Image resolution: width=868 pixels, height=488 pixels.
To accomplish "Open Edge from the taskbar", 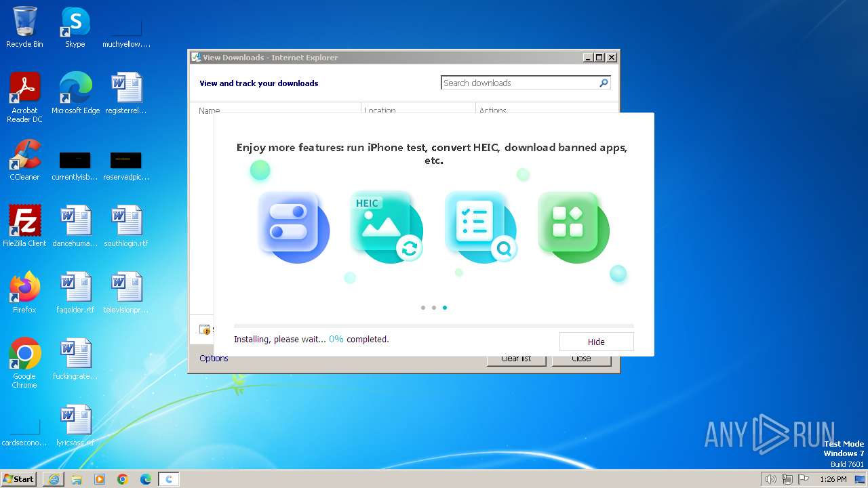I will pos(146,479).
